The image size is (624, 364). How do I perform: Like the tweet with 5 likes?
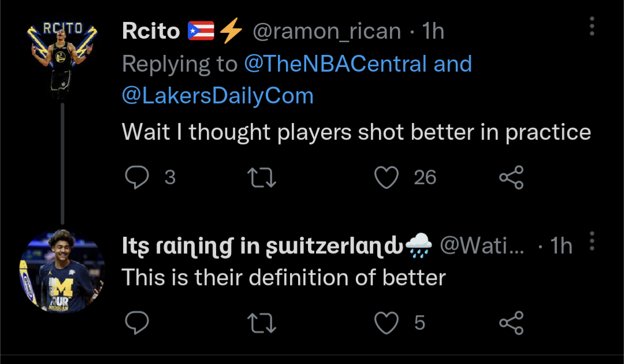click(387, 322)
